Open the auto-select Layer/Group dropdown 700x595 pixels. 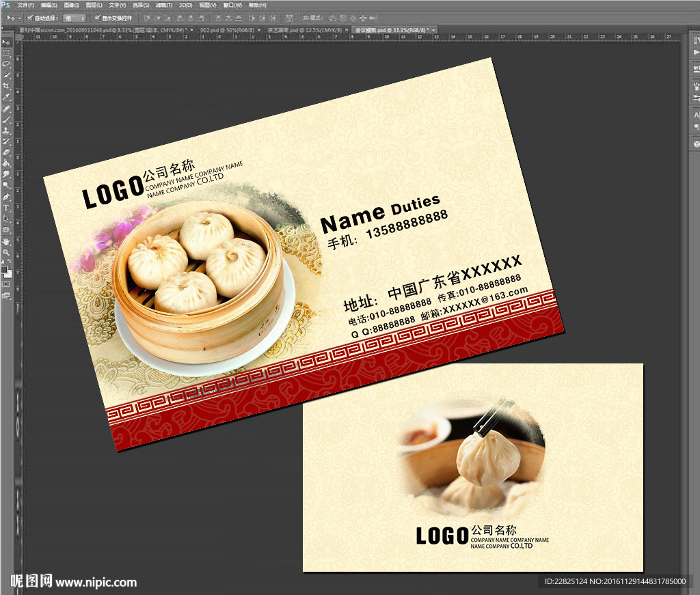pos(74,18)
